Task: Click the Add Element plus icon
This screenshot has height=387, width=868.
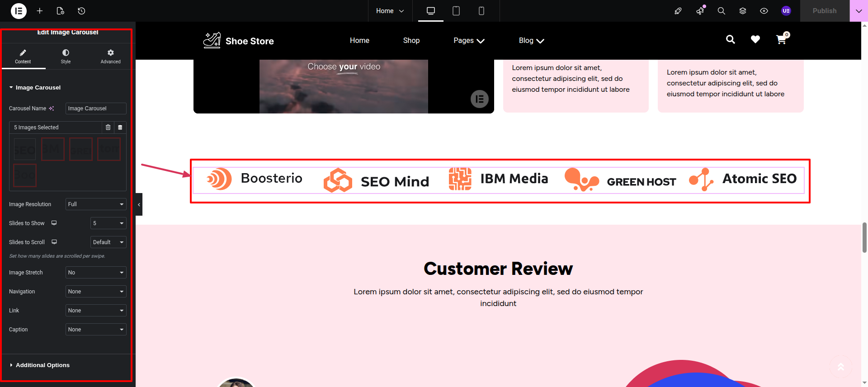Action: tap(40, 11)
